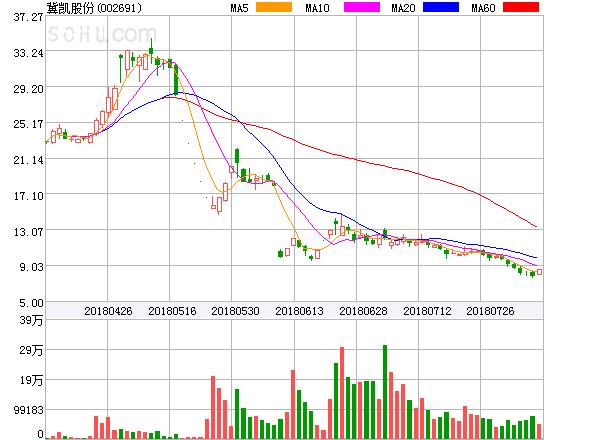600x440 pixels.
Task: Click the 29.20 price axis label
Action: [28, 89]
